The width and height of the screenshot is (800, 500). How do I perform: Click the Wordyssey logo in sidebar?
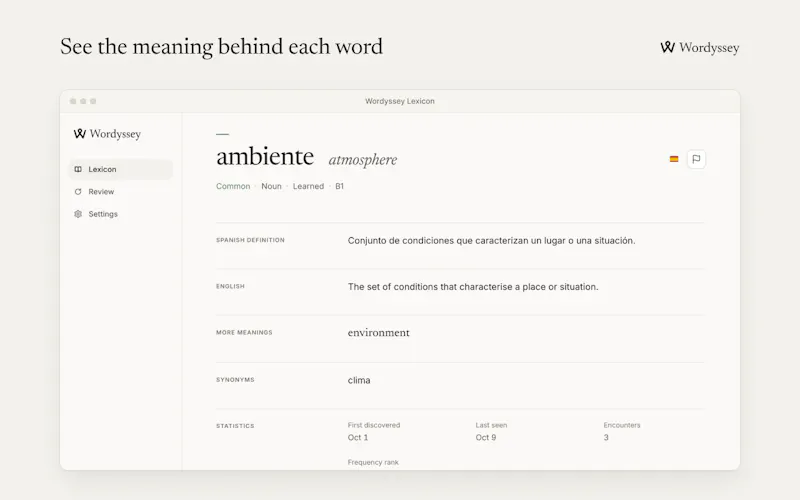(x=107, y=134)
